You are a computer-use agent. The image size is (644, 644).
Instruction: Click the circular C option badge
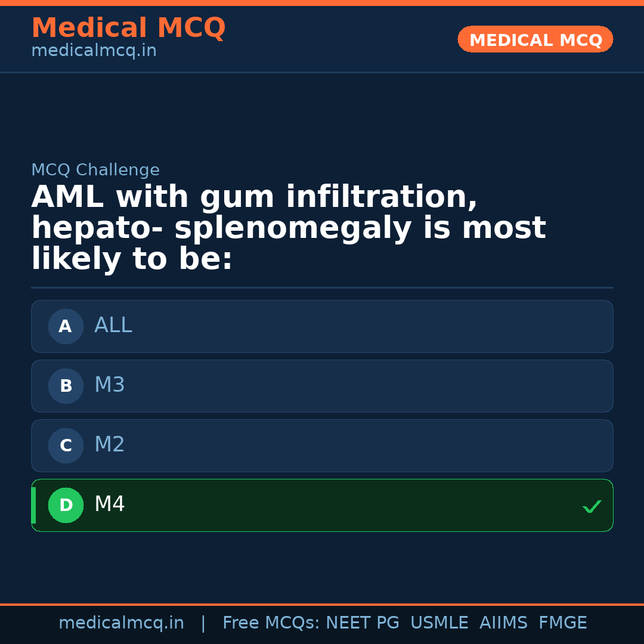pyautogui.click(x=66, y=445)
